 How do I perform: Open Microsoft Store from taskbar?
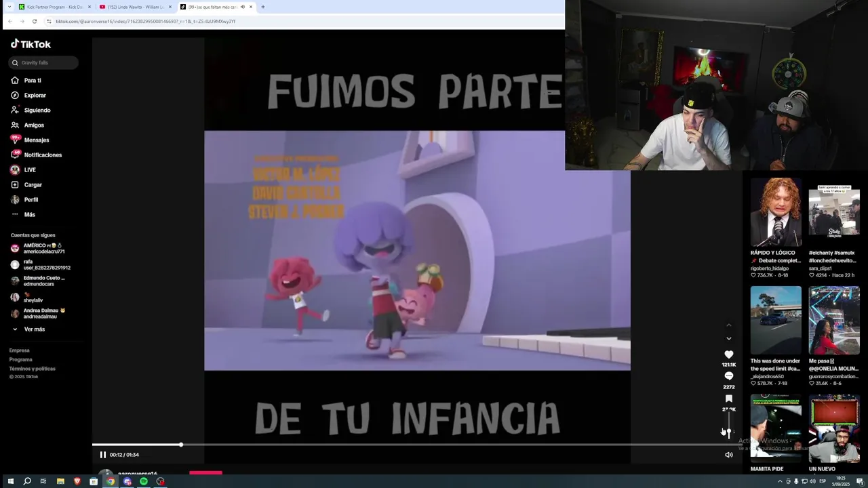point(94,481)
